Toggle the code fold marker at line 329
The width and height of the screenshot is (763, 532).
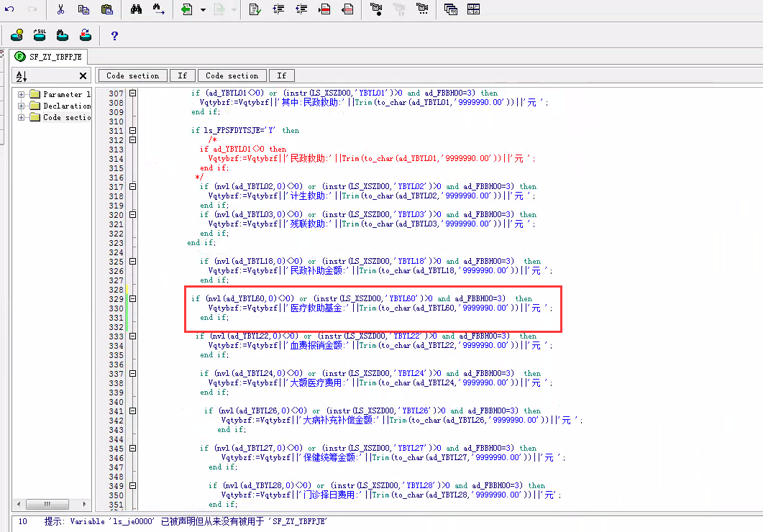[132, 298]
